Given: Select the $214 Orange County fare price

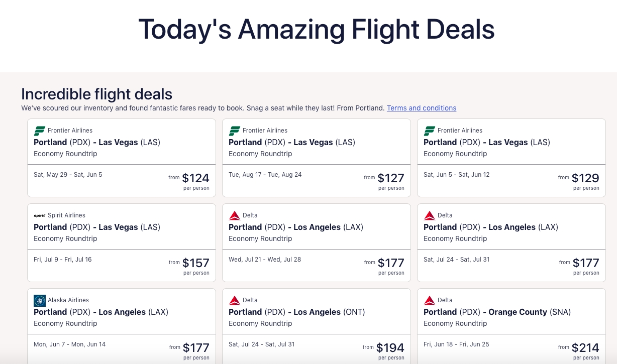Looking at the screenshot, I should [585, 347].
